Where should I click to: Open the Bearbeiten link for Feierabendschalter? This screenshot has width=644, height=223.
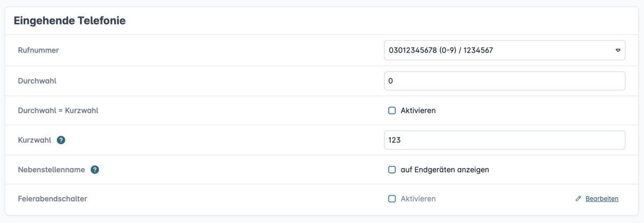[602, 199]
